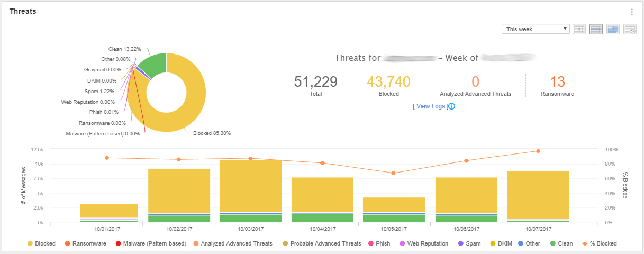
Task: Click the % Blocked point above 10/05/2017
Action: point(393,173)
